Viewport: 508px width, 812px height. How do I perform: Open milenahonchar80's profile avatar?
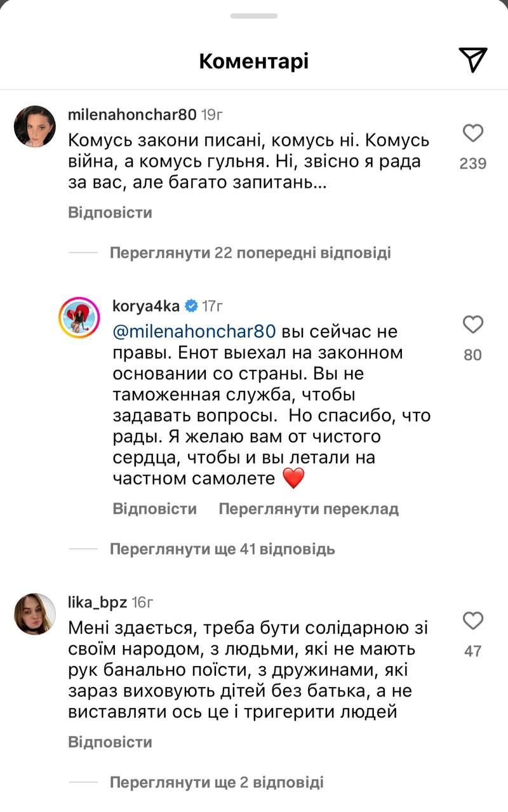pyautogui.click(x=34, y=126)
